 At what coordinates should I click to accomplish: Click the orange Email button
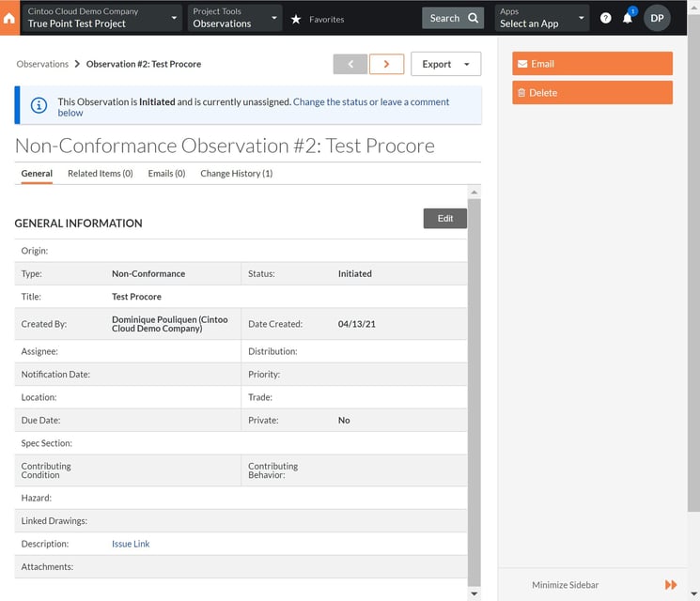pos(592,64)
